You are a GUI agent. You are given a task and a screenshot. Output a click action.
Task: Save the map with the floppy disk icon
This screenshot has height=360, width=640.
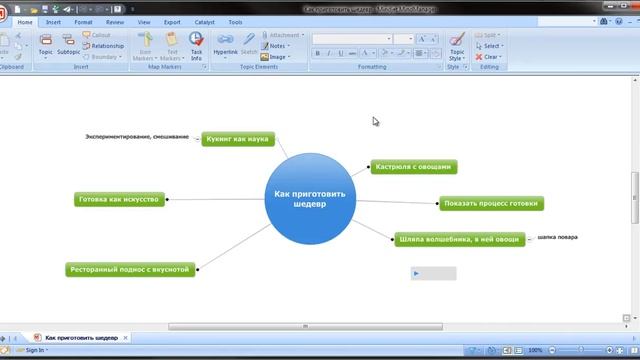pyautogui.click(x=45, y=9)
